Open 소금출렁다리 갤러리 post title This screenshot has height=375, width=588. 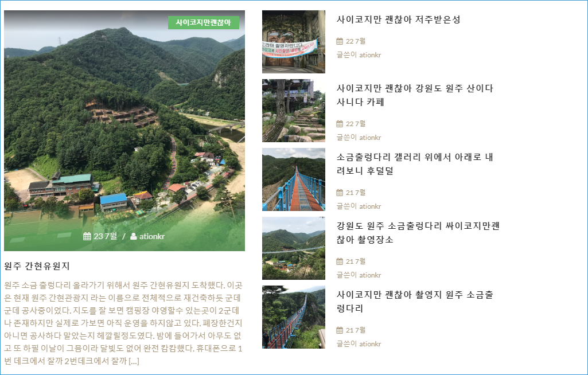pyautogui.click(x=415, y=164)
